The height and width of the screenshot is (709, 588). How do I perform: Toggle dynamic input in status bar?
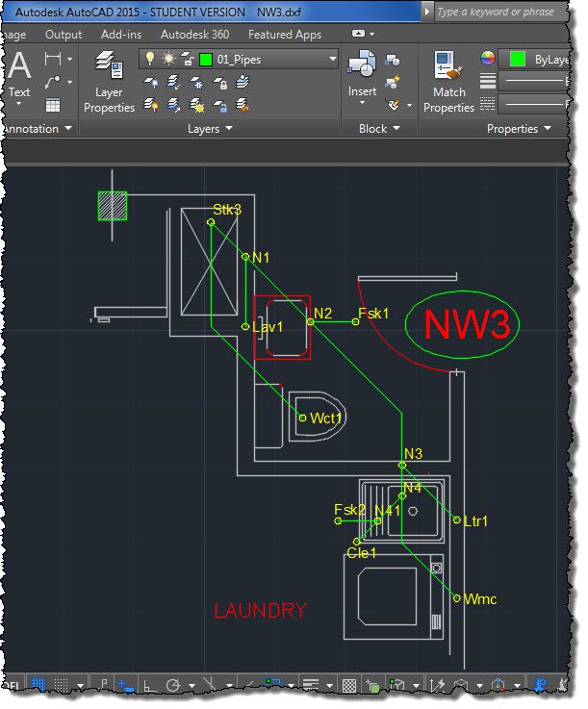click(126, 686)
